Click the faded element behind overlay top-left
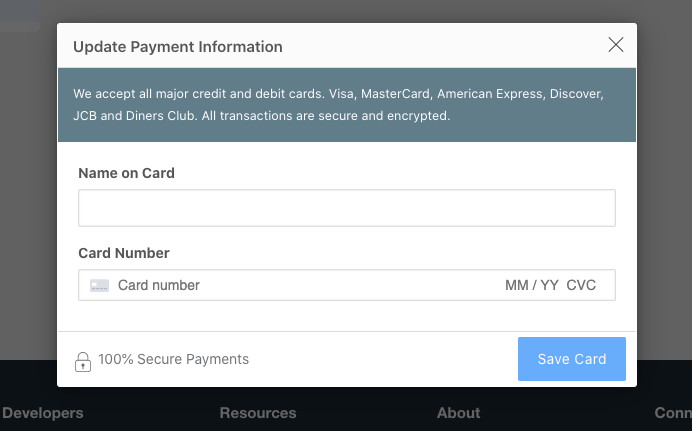Image resolution: width=692 pixels, height=431 pixels. pyautogui.click(x=20, y=15)
